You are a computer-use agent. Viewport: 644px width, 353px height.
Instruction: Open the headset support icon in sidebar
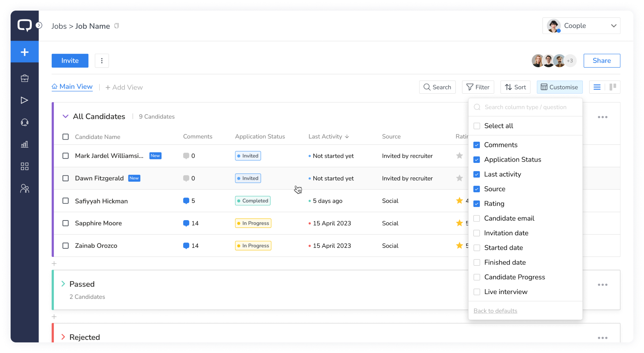pos(24,123)
